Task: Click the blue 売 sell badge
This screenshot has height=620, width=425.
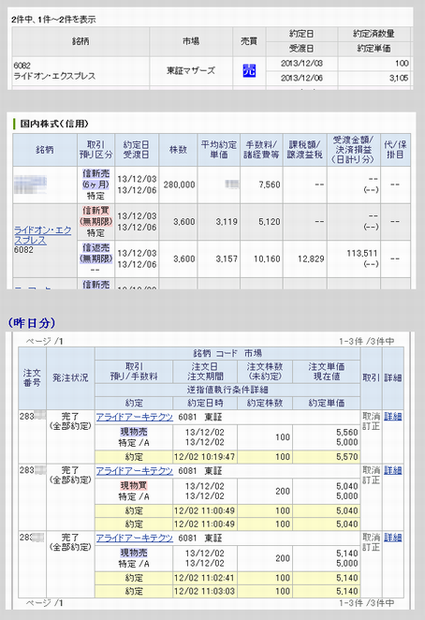Action: pyautogui.click(x=249, y=70)
